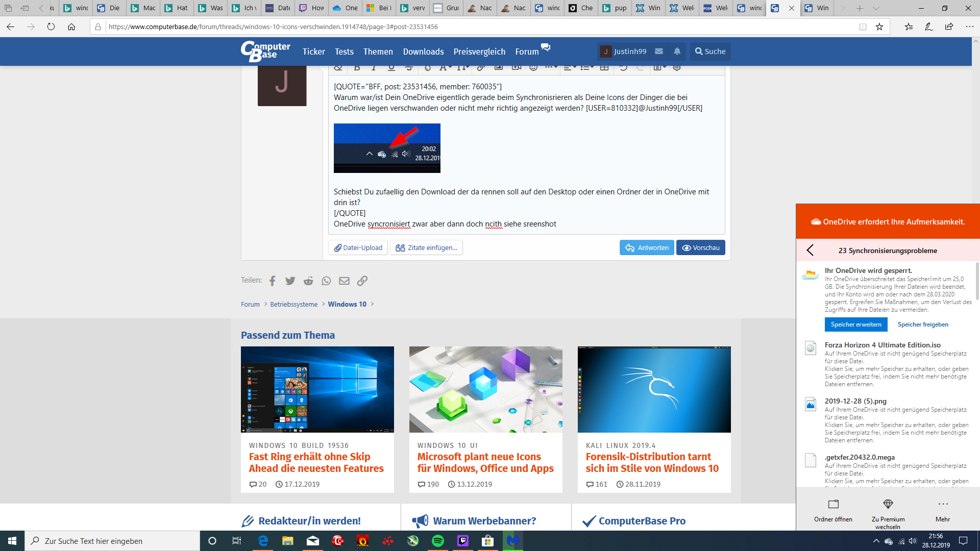Share the thread via the WhatsApp icon
The height and width of the screenshot is (551, 980).
point(326,281)
